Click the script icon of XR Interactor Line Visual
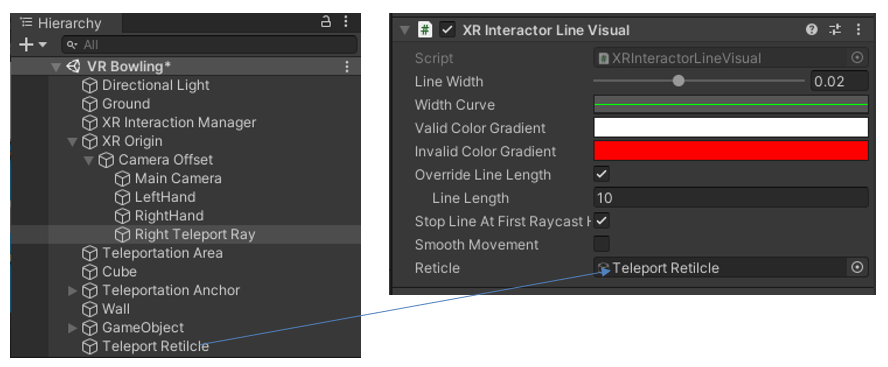This screenshot has height=367, width=888. tap(425, 30)
